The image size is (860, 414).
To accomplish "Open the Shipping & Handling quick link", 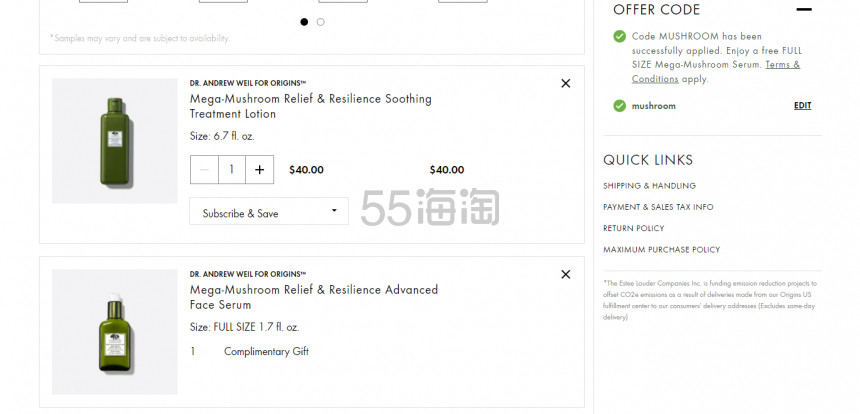I will (x=649, y=186).
